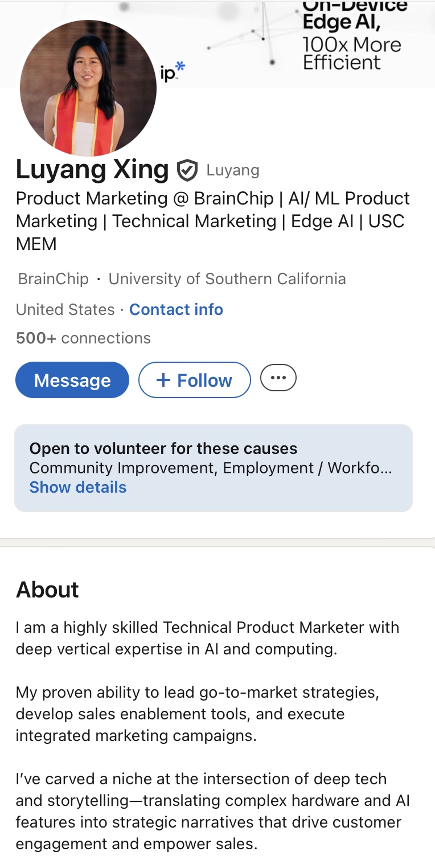Open the BrainChip company link
This screenshot has width=435, height=868.
pyautogui.click(x=54, y=279)
